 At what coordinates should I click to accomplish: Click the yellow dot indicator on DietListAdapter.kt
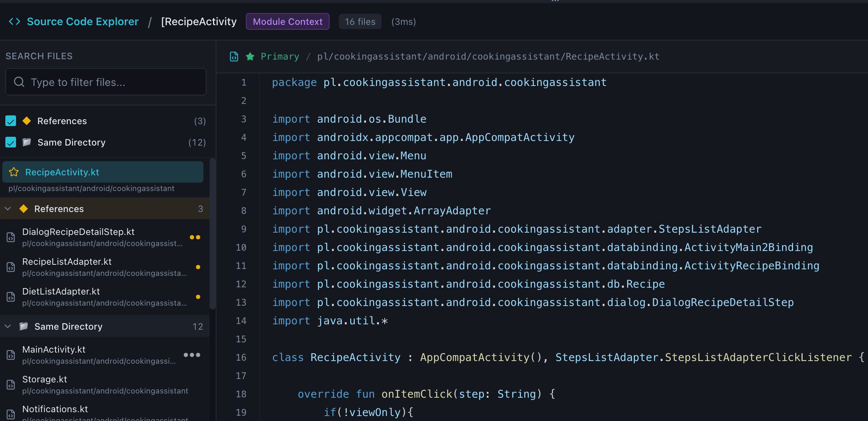pyautogui.click(x=198, y=296)
